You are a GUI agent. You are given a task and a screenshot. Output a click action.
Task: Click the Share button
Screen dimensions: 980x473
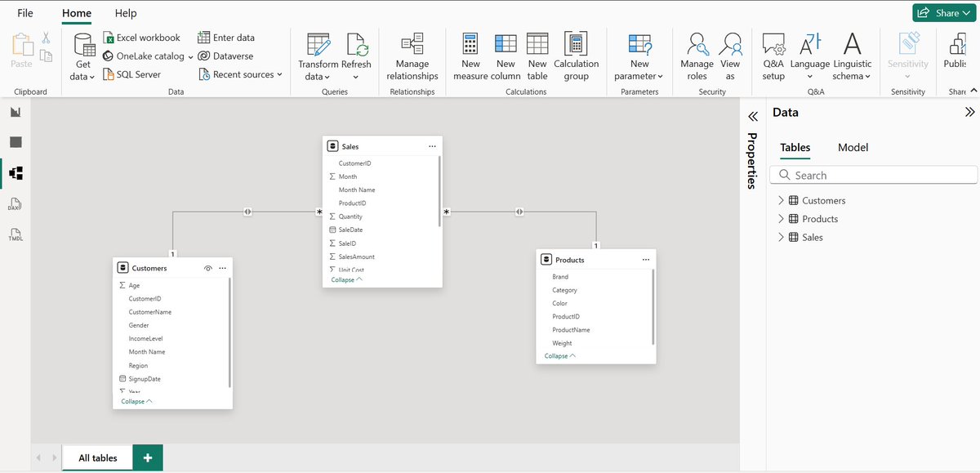(946, 12)
